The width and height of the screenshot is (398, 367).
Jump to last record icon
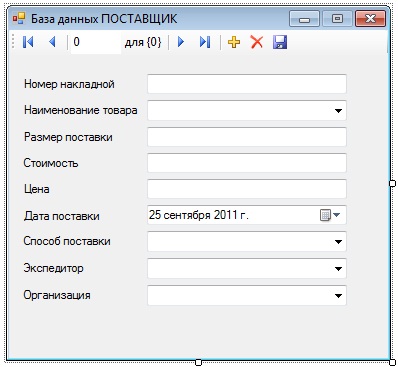(x=205, y=42)
